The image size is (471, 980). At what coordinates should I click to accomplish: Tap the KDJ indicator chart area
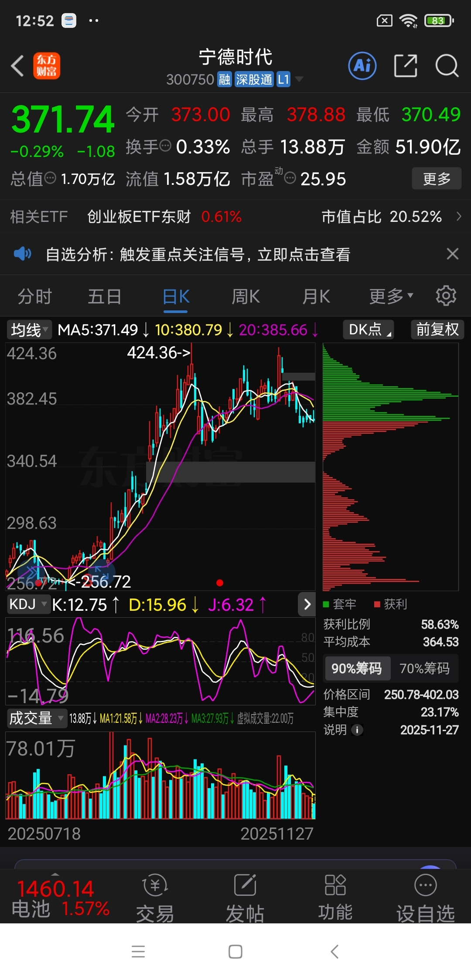[x=160, y=661]
